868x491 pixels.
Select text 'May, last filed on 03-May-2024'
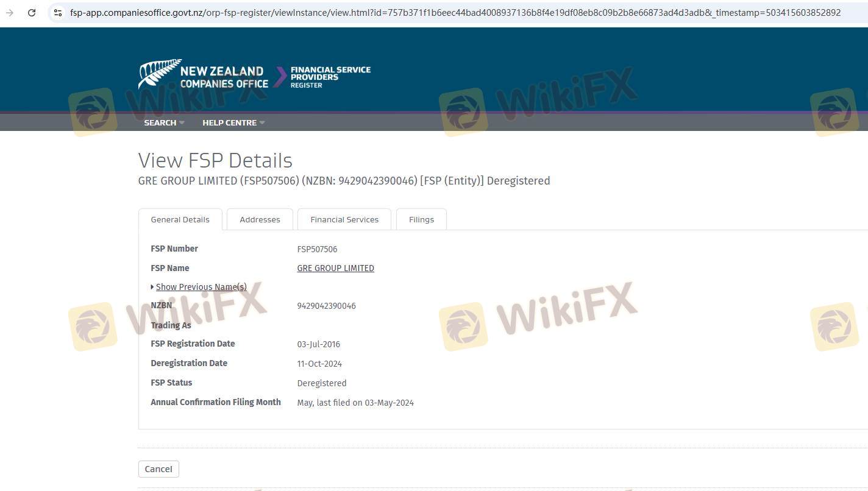(355, 403)
